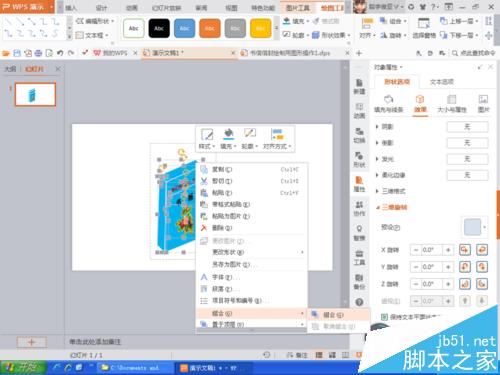The width and height of the screenshot is (500, 375).
Task: Click the 文本框 text box button
Action: (92, 35)
